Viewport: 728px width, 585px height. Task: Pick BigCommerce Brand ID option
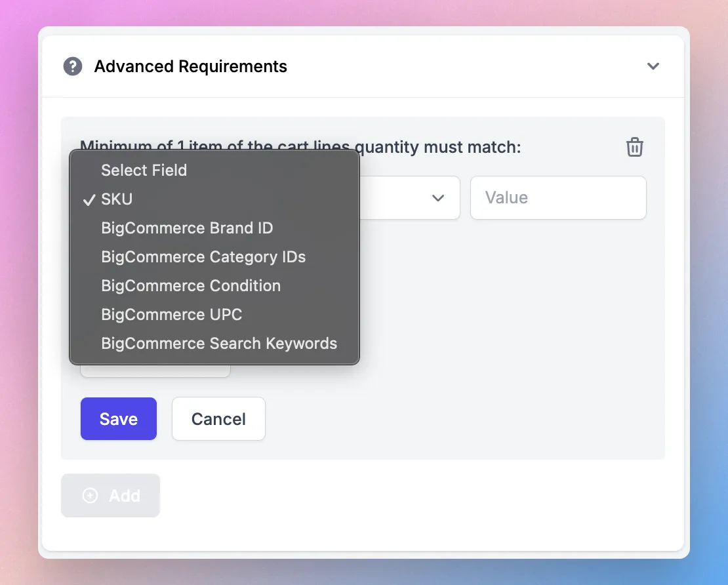pyautogui.click(x=214, y=228)
